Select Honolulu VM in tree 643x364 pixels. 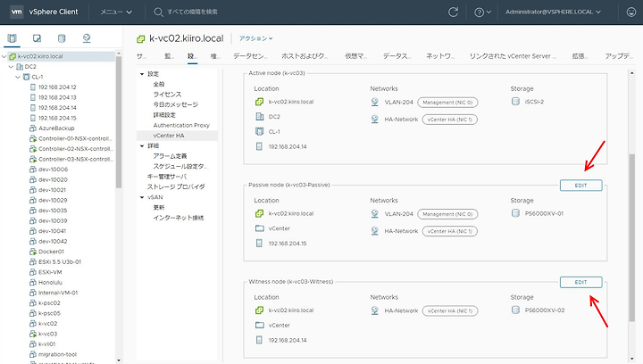50,283
